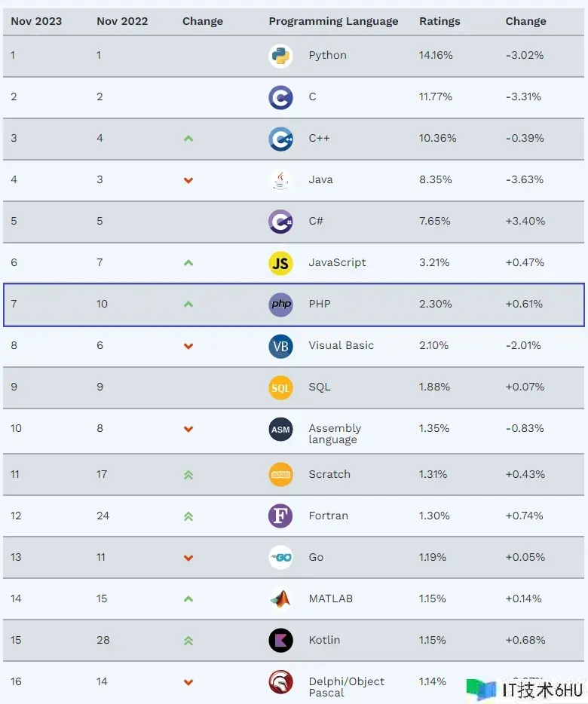The height and width of the screenshot is (704, 588).
Task: Click the orange SQL icon
Action: [x=280, y=387]
